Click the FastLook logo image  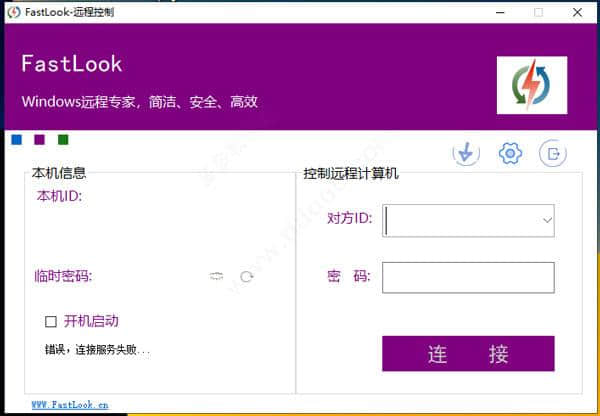tap(531, 85)
